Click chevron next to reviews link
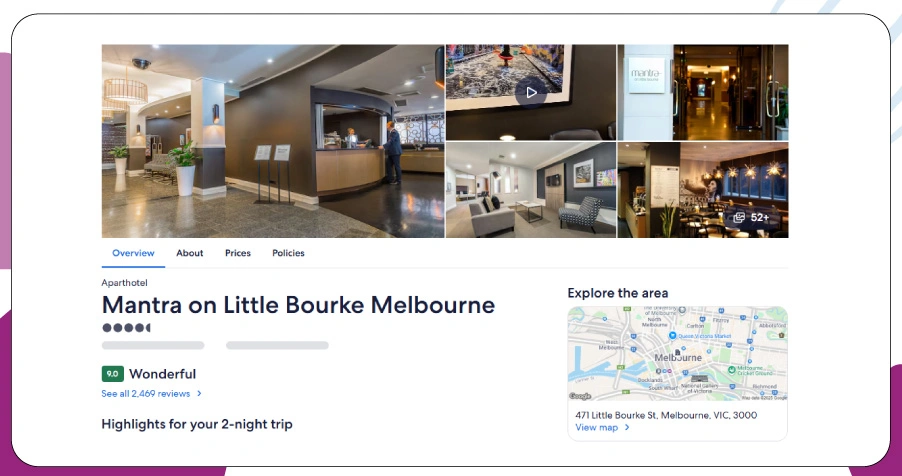The width and height of the screenshot is (902, 476). tap(199, 394)
